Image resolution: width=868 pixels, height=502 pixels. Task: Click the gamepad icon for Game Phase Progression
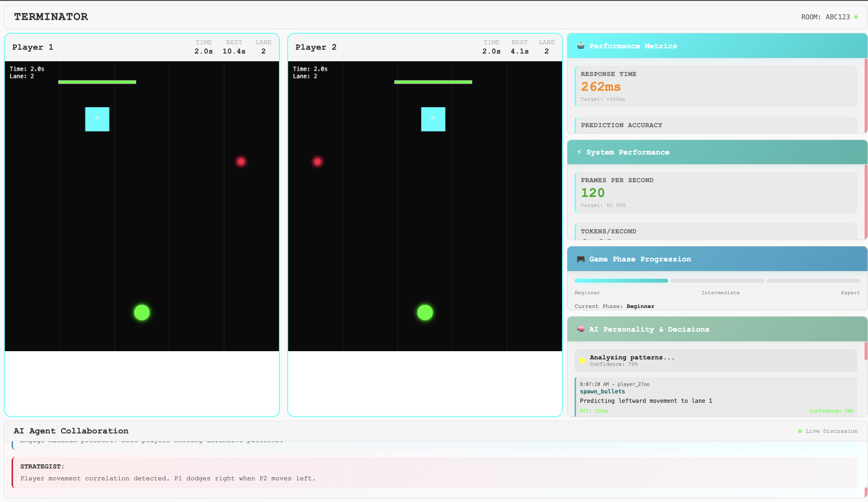[x=581, y=259]
